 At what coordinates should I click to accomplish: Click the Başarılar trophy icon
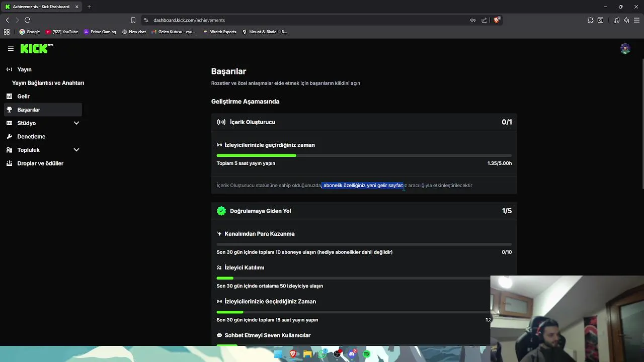tap(9, 110)
